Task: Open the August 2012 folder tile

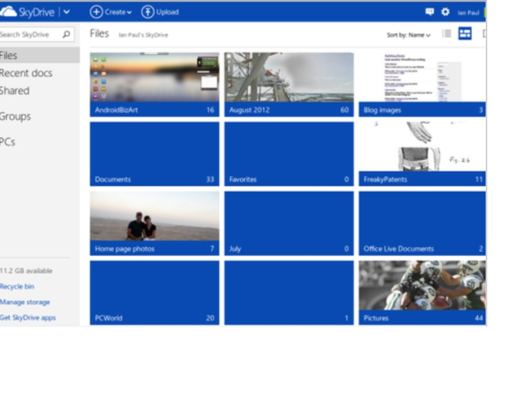Action: coord(289,84)
